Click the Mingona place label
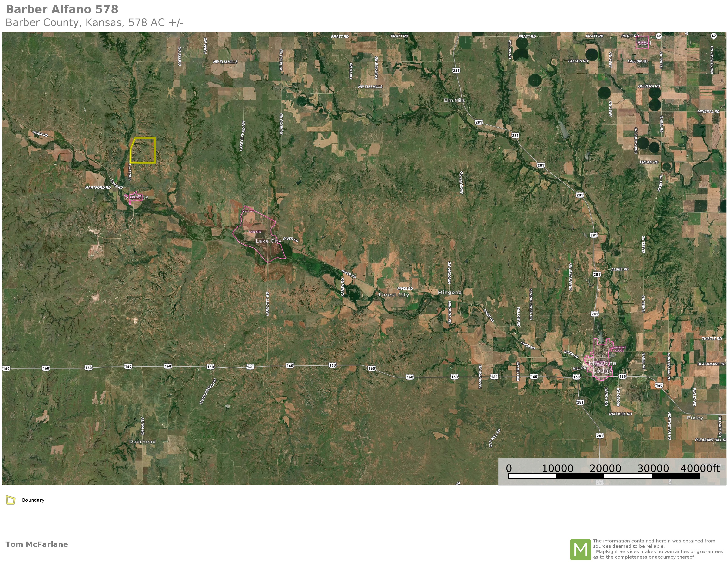The height and width of the screenshot is (563, 728). click(x=450, y=293)
